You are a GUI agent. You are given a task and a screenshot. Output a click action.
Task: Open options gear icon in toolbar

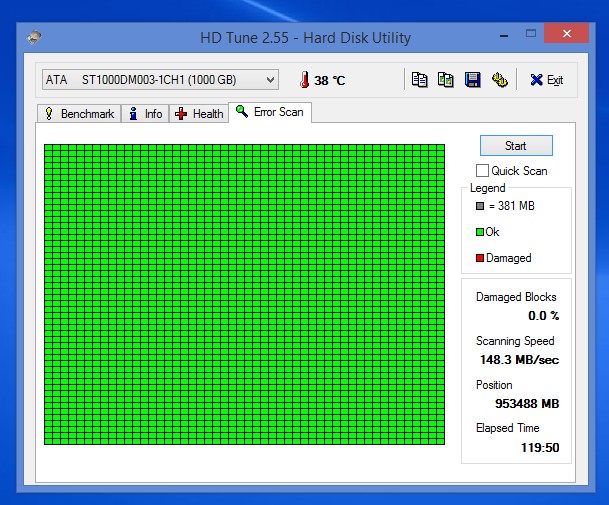point(499,80)
